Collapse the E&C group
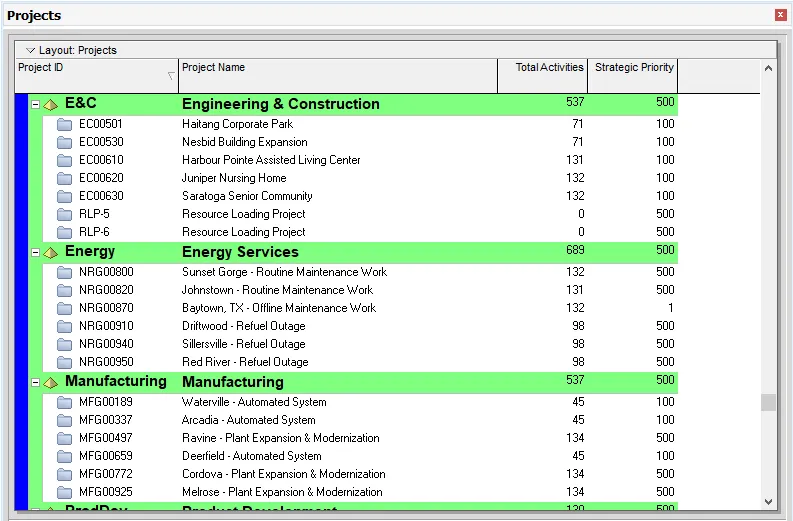 pyautogui.click(x=36, y=104)
